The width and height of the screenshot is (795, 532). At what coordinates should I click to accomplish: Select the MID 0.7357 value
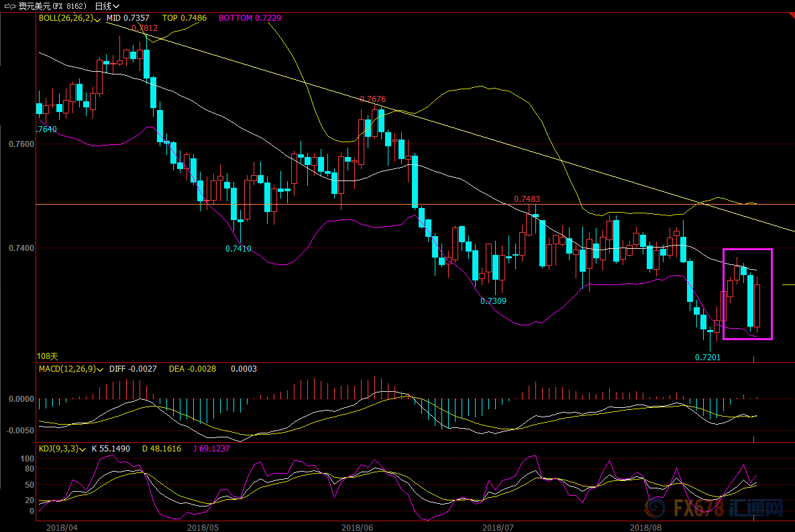tap(127, 18)
